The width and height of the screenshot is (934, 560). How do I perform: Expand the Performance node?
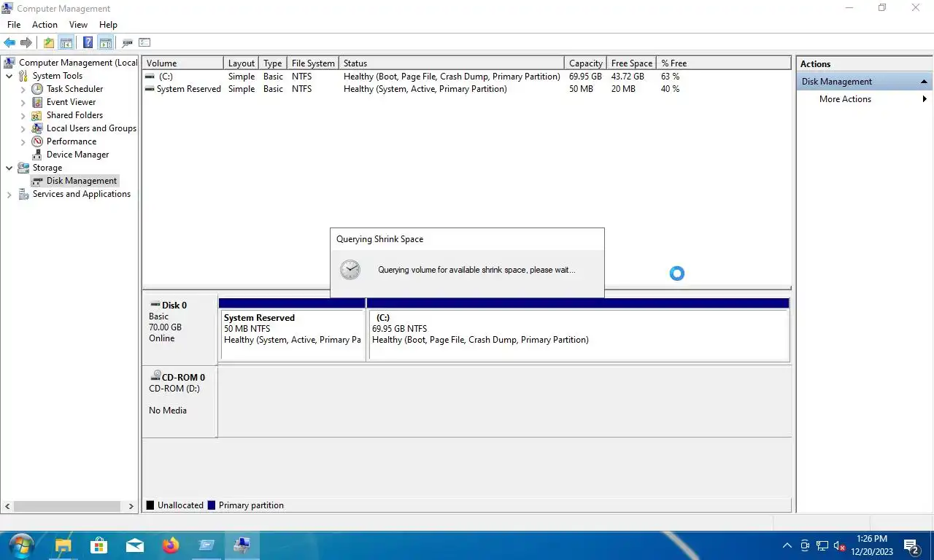[23, 141]
